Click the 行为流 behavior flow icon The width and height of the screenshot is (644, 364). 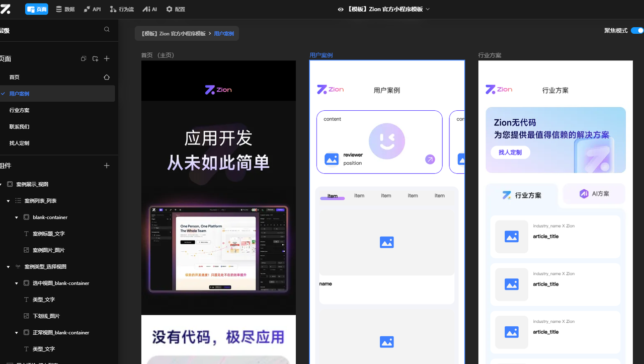[x=121, y=9]
